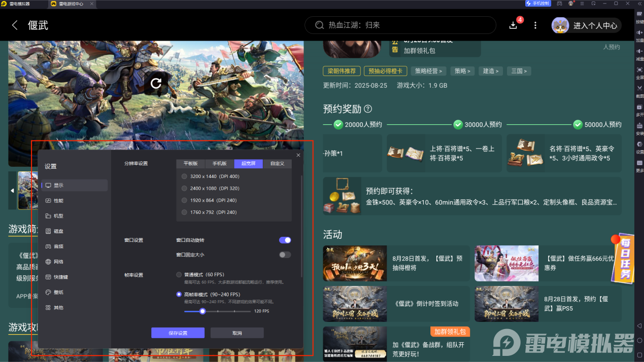This screenshot has width=644, height=362.
Task: Click the 手机控制 phone control icon
Action: 541,4
